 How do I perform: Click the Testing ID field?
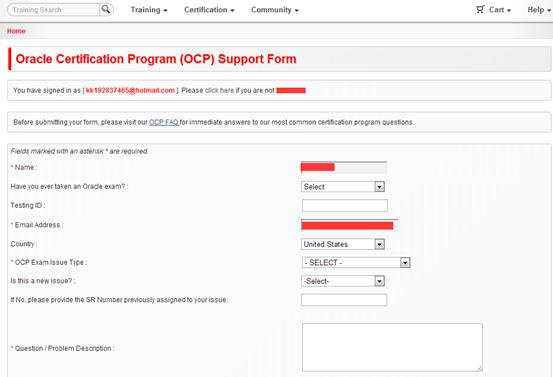click(x=345, y=205)
